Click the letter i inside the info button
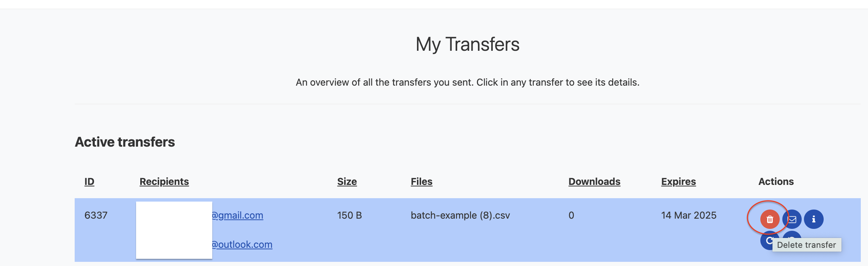 814,219
